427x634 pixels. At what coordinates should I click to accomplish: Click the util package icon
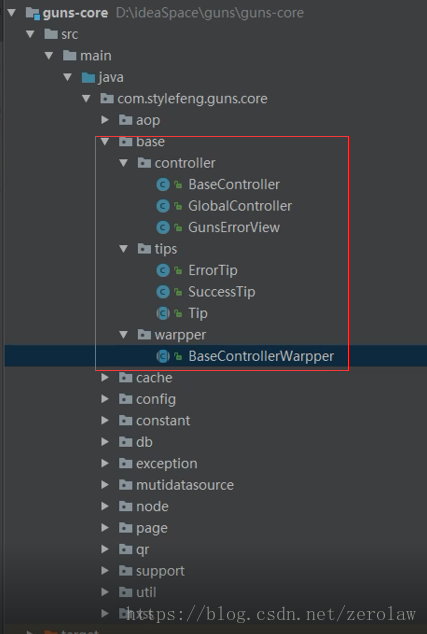125,592
